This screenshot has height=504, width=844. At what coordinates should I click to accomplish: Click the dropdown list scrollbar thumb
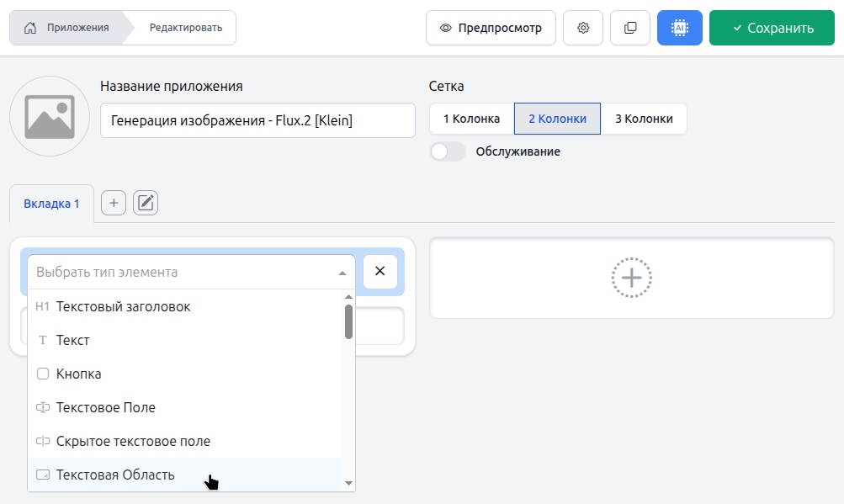[x=349, y=322]
